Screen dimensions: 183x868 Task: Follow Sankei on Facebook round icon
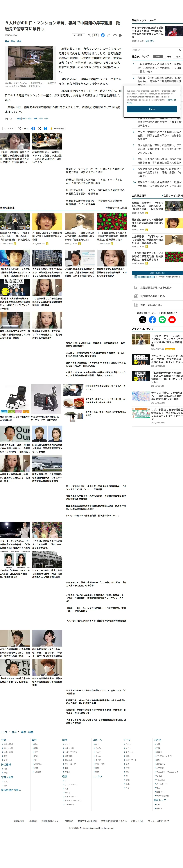[x=153, y=320]
